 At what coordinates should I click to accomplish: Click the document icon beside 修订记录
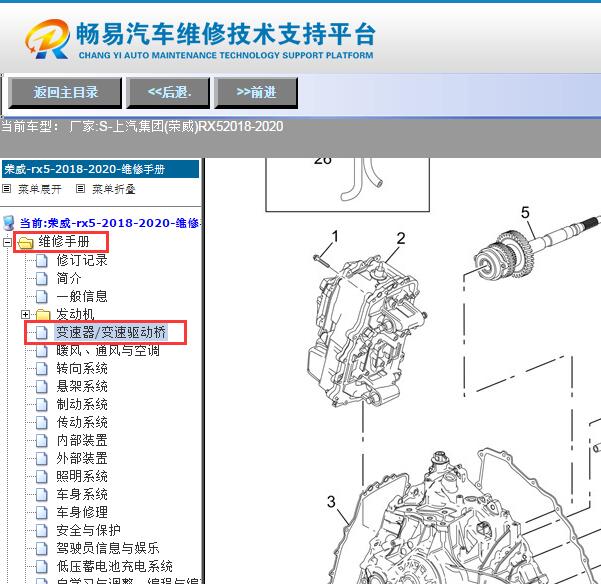pos(42,261)
